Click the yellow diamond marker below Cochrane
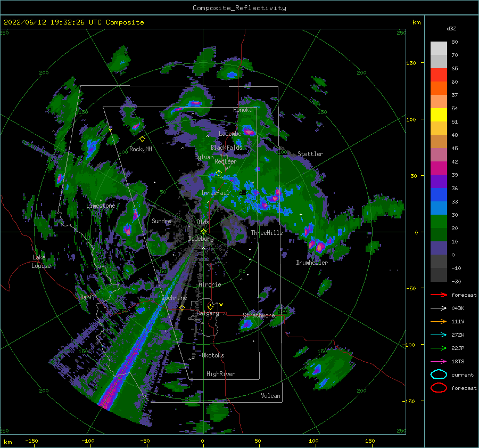Viewport: 479px width, 448px height. click(x=182, y=307)
